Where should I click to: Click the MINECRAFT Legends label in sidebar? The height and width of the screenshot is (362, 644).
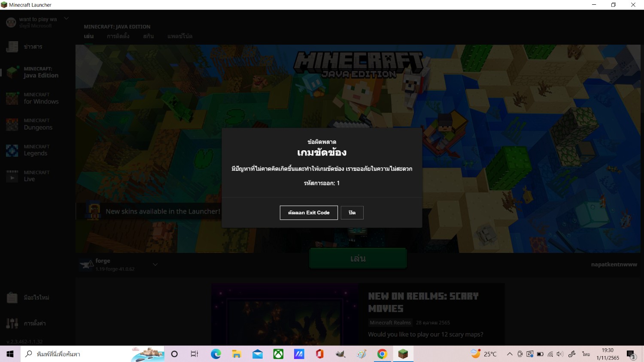(36, 150)
